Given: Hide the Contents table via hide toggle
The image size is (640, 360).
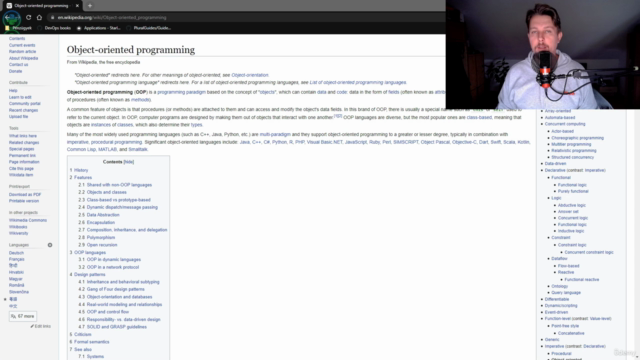Looking at the screenshot, I should click(129, 162).
